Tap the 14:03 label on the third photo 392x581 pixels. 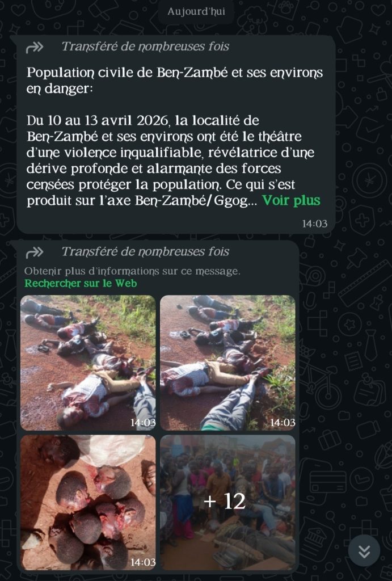coord(142,562)
